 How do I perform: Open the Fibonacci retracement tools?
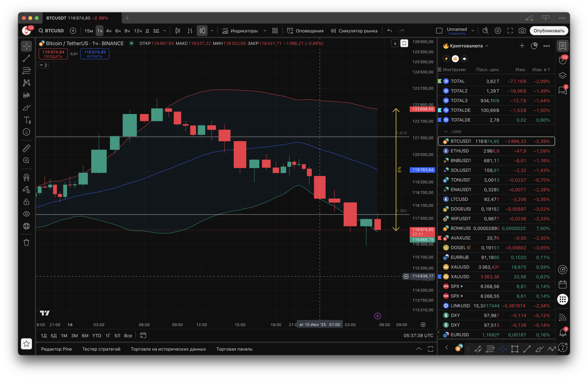[x=27, y=71]
